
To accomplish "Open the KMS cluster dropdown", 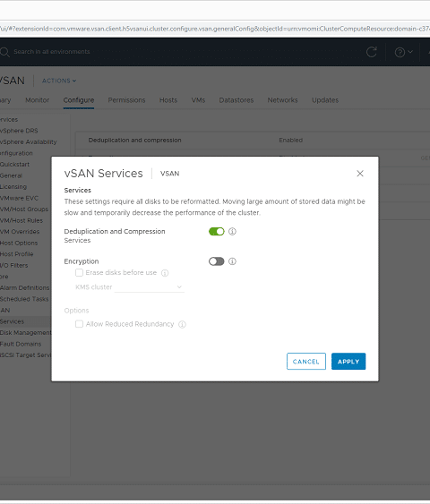I will [150, 287].
